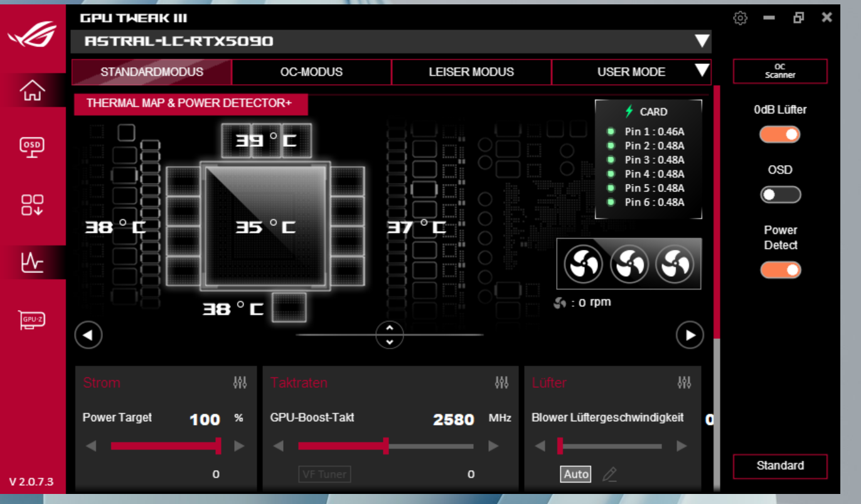The height and width of the screenshot is (504, 861).
Task: Open the Home page in the sidebar
Action: pyautogui.click(x=33, y=90)
